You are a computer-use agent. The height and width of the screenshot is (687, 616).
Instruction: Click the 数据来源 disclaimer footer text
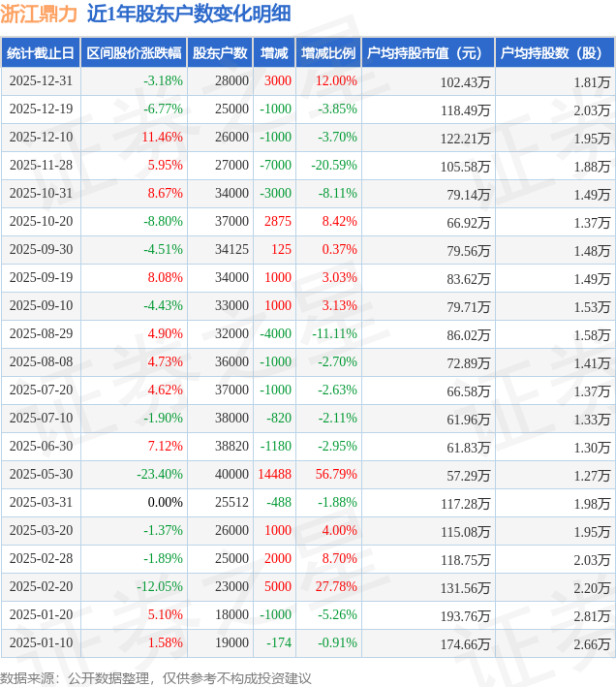coord(156,676)
